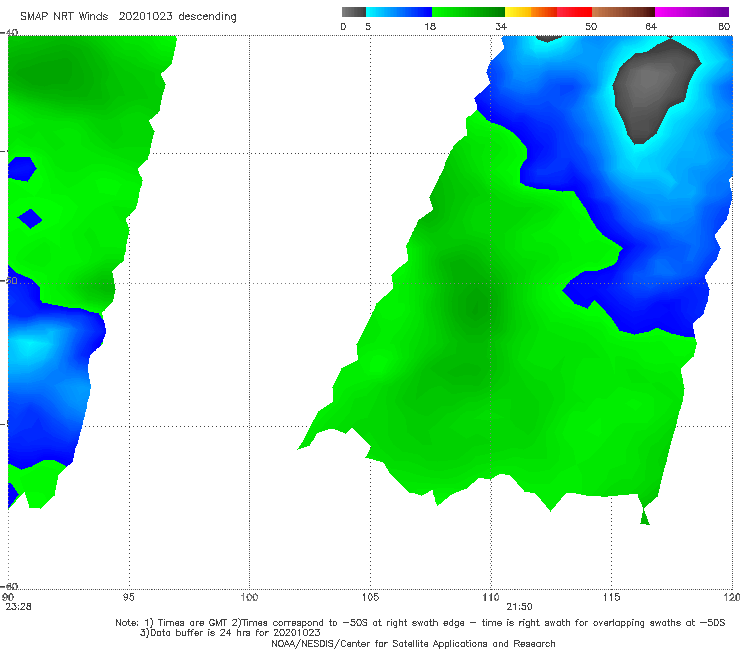
Task: Click the blue 5–18 segment of the color bar
Action: 399,12
